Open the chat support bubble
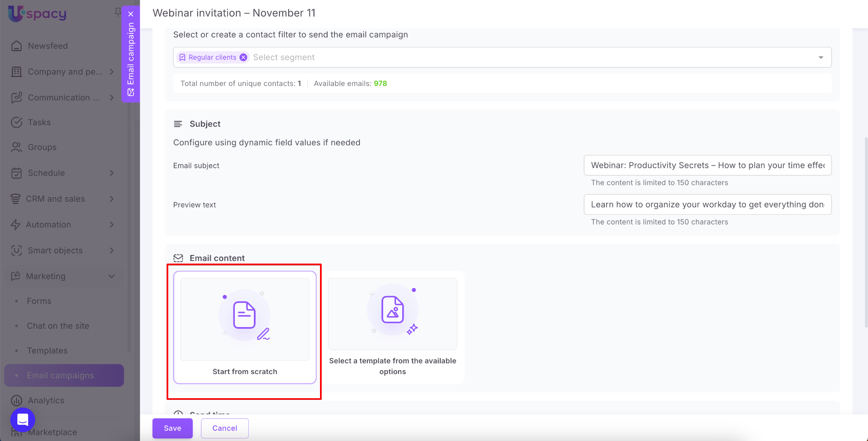 (x=22, y=419)
